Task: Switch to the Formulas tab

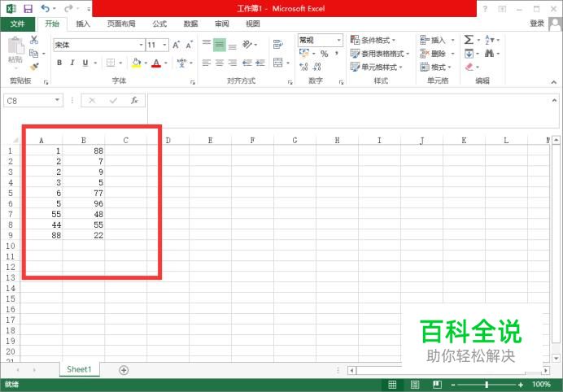Action: (159, 24)
